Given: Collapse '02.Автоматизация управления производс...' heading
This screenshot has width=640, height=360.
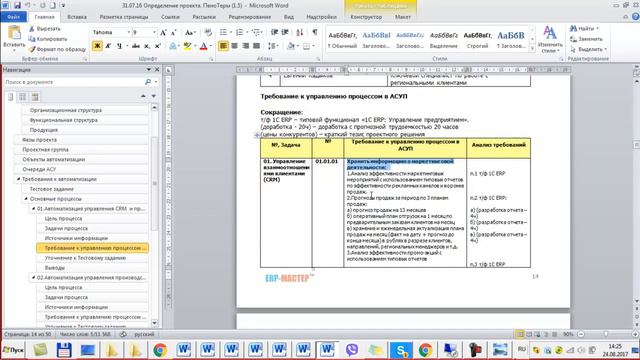Looking at the screenshot, I should point(33,278).
